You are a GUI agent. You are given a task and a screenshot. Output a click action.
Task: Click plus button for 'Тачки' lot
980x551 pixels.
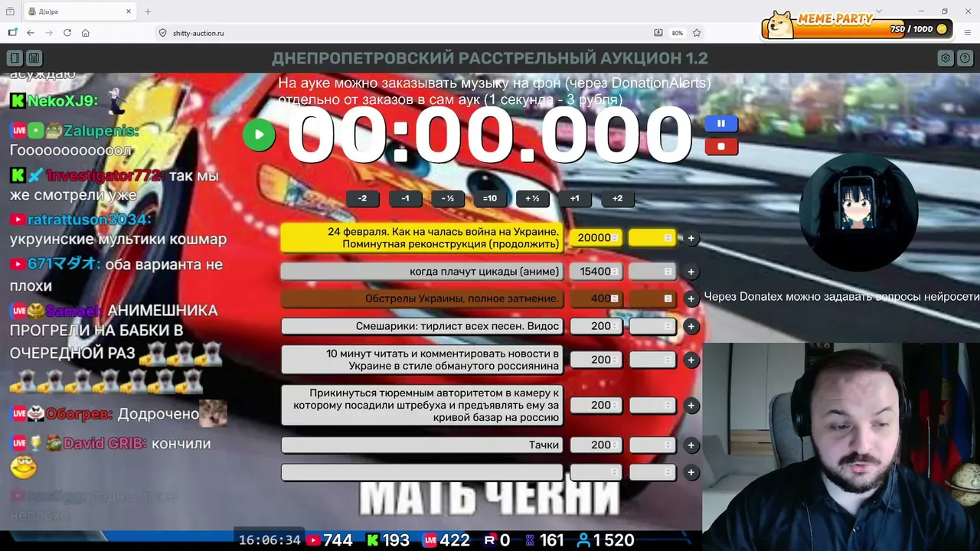click(691, 445)
